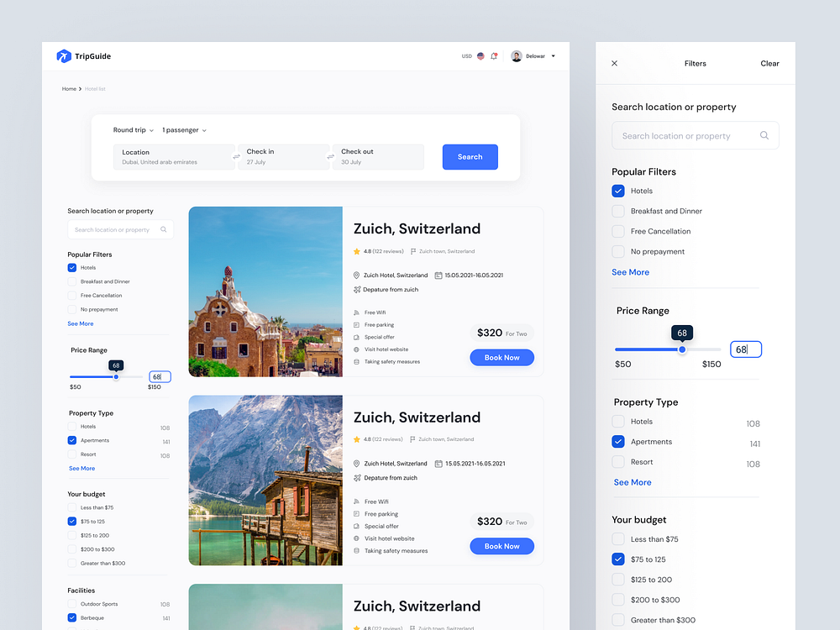Open the Round trip dropdown
The image size is (840, 630).
(x=133, y=130)
